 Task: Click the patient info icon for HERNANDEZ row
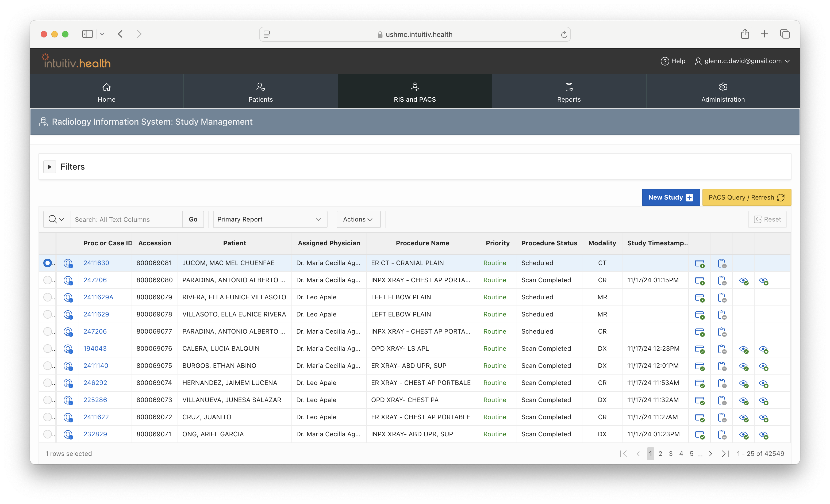(68, 383)
